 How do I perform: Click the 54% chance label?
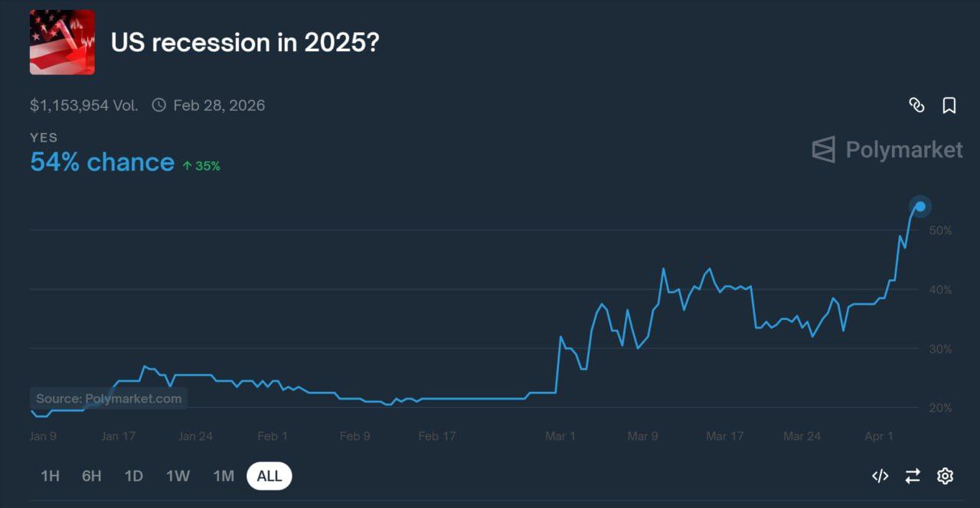pyautogui.click(x=102, y=162)
